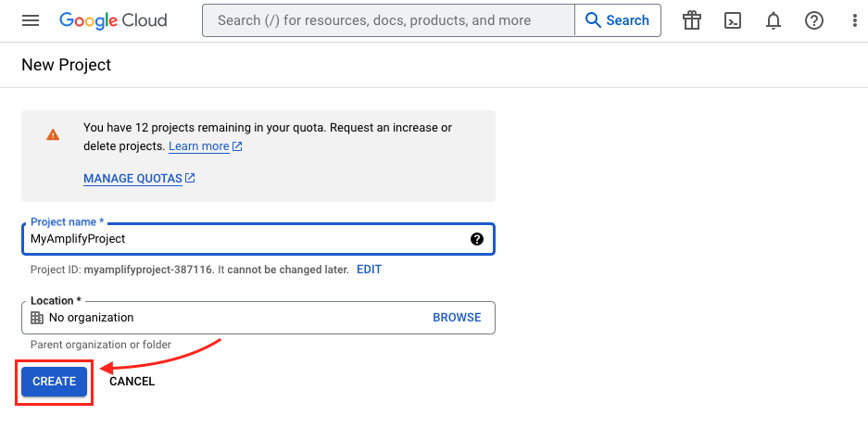Click into the Project name field
The image size is (868, 428).
coord(258,239)
